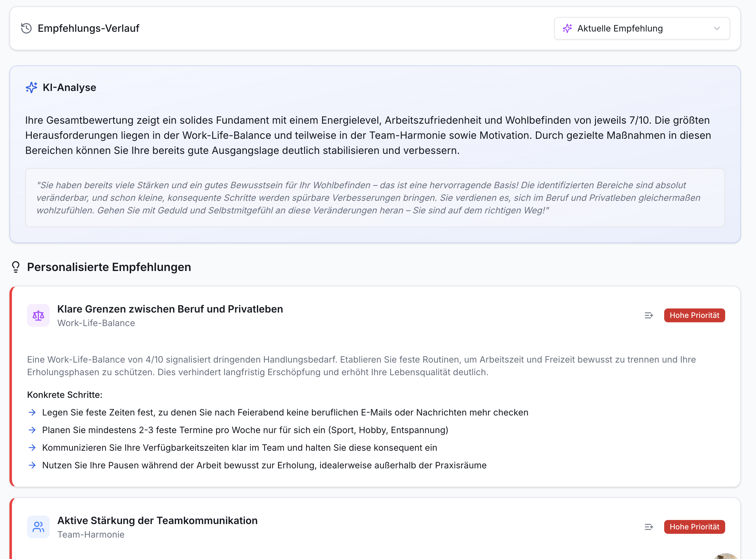
Task: Click arrow icon before the feste Termine step
Action: click(32, 430)
